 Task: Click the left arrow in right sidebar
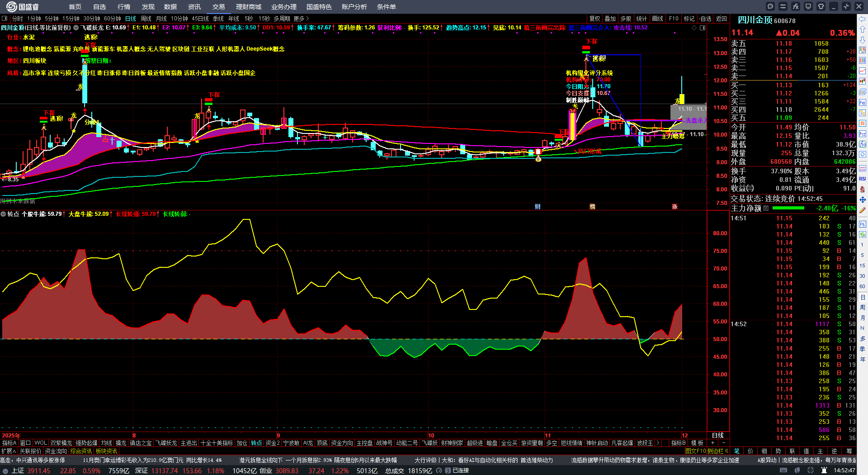tap(863, 19)
